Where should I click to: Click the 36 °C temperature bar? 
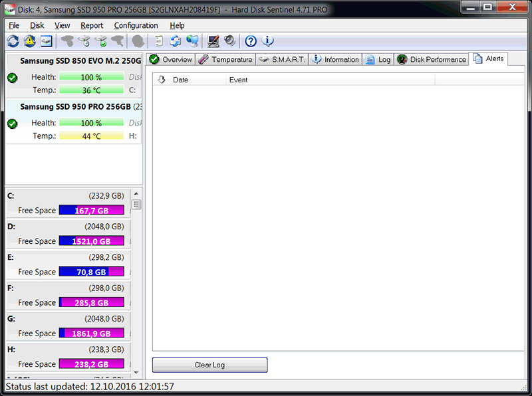[x=92, y=90]
